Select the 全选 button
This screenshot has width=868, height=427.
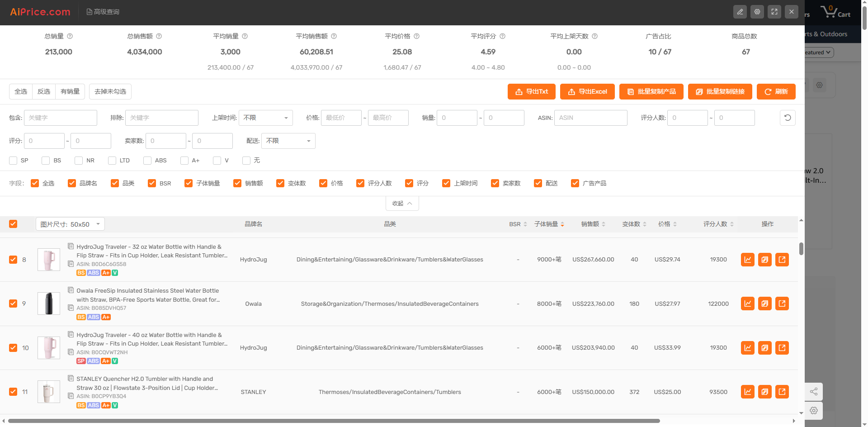pos(21,91)
